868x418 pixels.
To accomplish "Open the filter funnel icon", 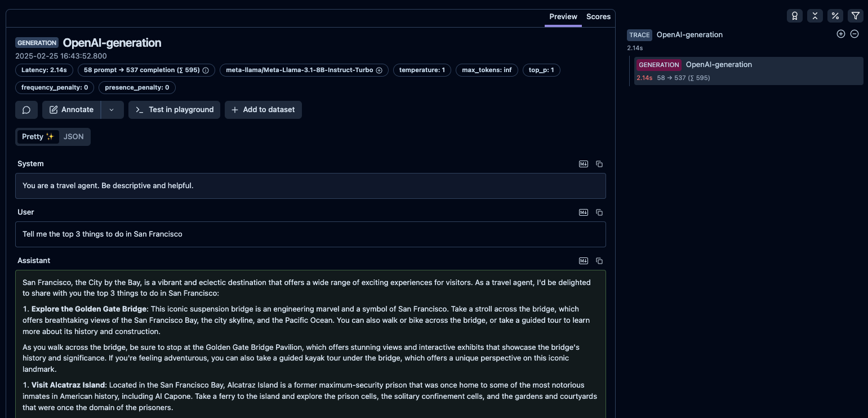I will (x=856, y=16).
